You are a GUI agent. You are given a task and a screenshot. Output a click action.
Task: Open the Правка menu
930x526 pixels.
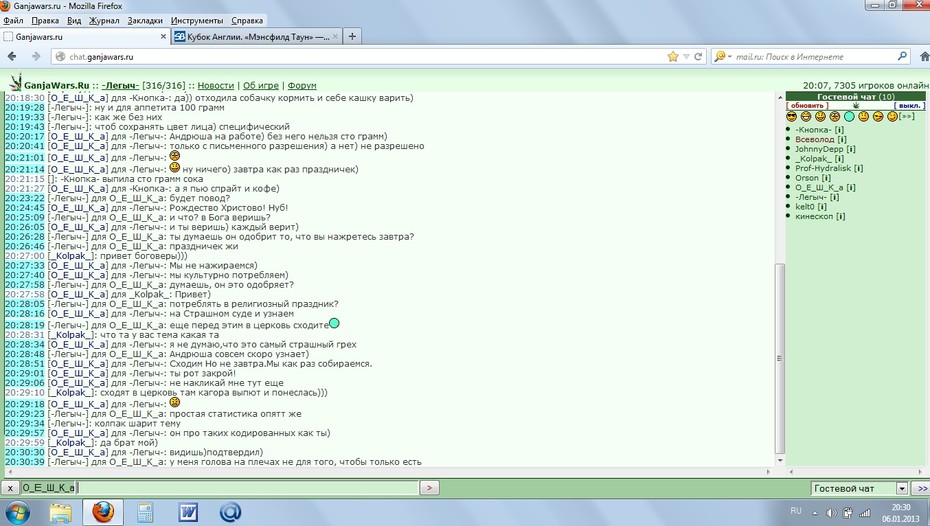[45, 21]
